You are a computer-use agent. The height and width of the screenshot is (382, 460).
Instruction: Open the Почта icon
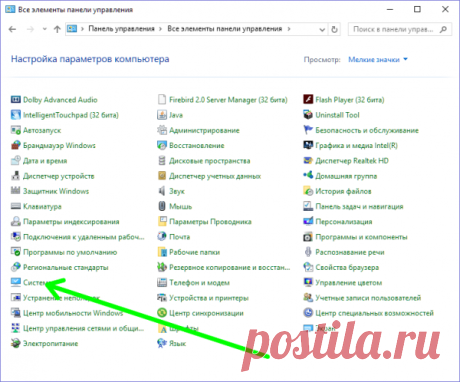pos(162,237)
